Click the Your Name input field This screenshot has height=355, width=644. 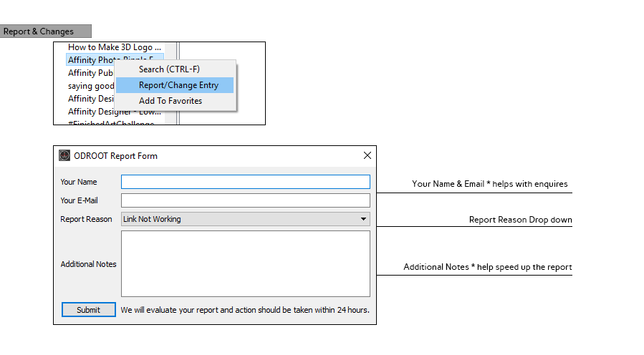(x=245, y=182)
